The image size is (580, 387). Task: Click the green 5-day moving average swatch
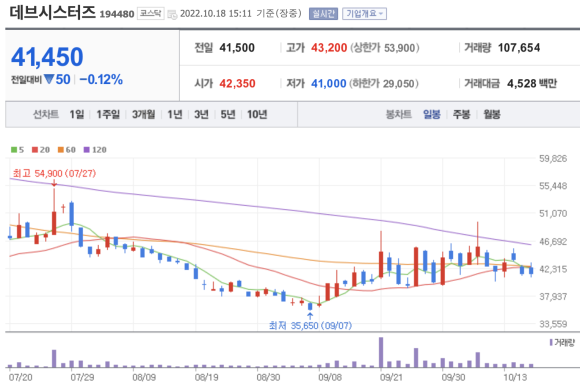14,150
